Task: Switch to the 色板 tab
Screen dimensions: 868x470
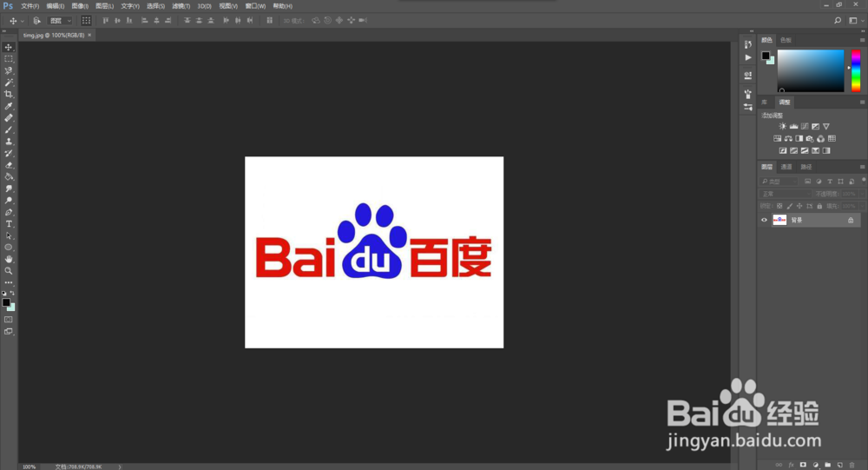Action: pos(786,40)
